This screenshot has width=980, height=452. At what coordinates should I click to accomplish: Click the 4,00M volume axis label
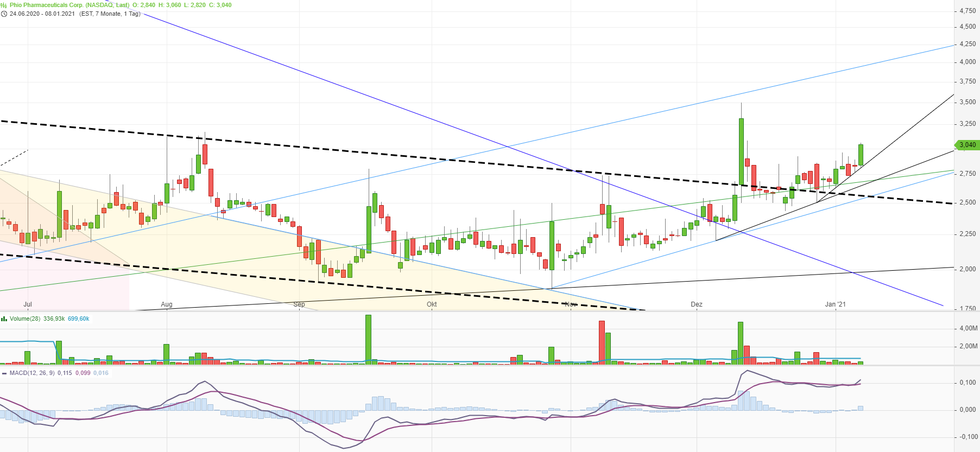pos(969,328)
